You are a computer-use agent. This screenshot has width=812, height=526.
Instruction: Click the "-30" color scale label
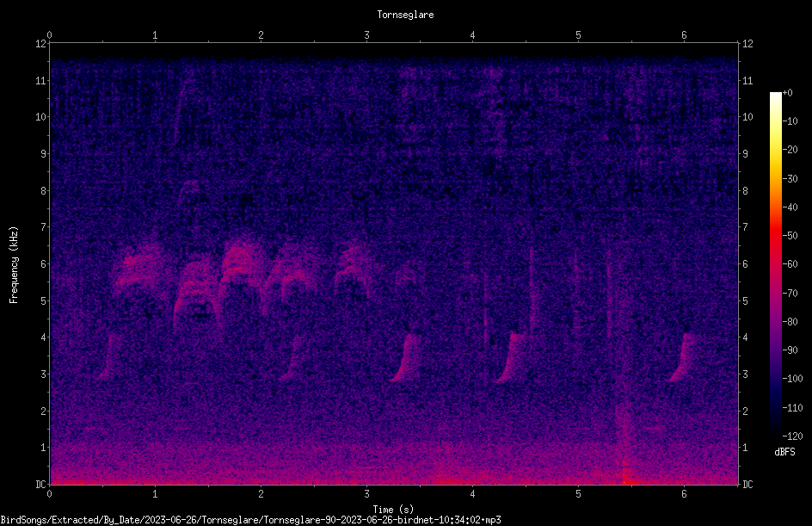(790, 179)
